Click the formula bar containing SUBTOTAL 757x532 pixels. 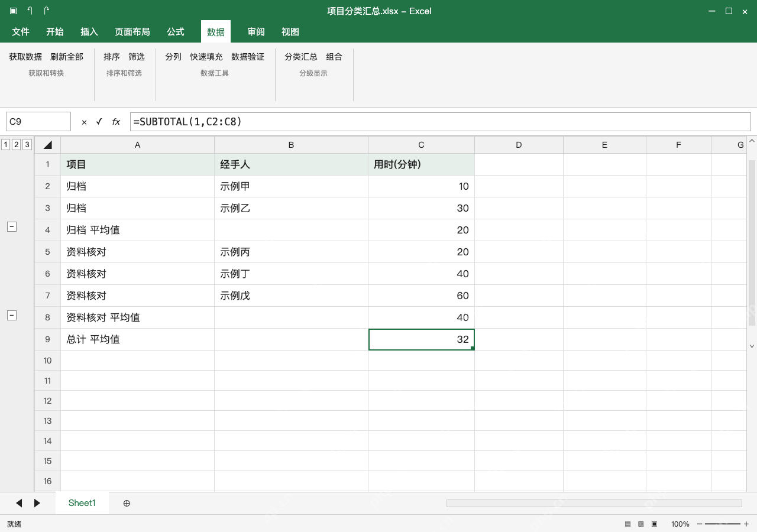(440, 122)
